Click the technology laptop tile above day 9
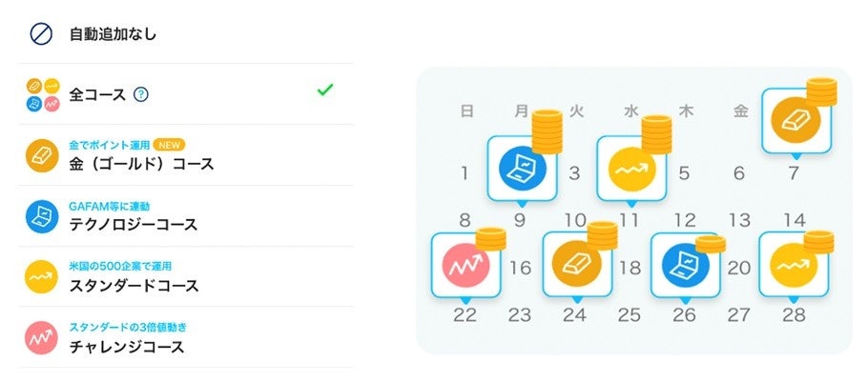The image size is (868, 382). click(521, 168)
